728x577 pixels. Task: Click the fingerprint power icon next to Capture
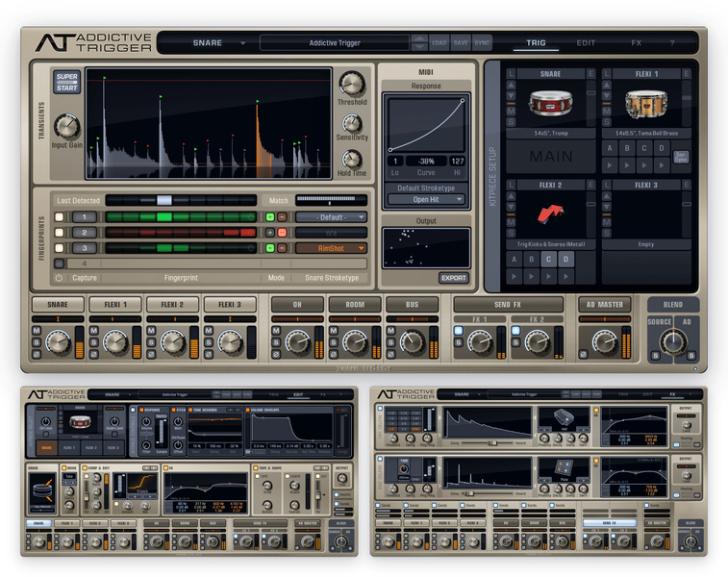coord(59,278)
